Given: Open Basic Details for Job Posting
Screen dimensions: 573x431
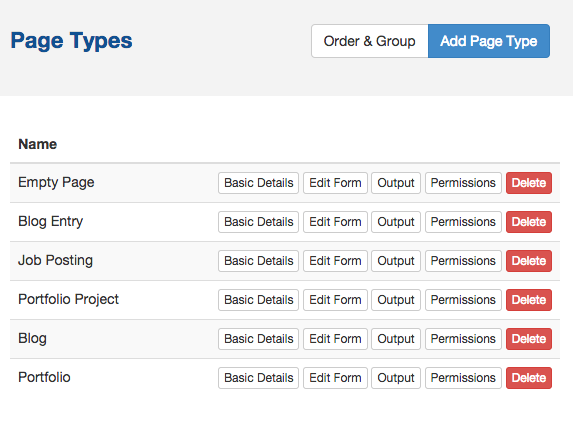Looking at the screenshot, I should (258, 261).
